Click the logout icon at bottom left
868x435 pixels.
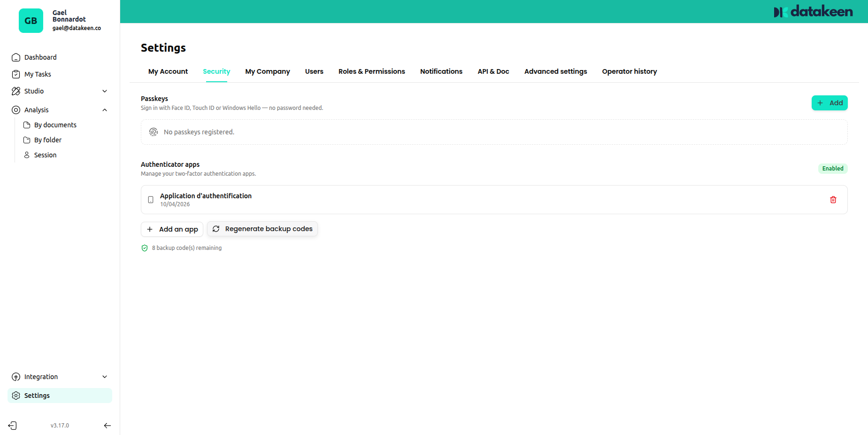tap(12, 425)
